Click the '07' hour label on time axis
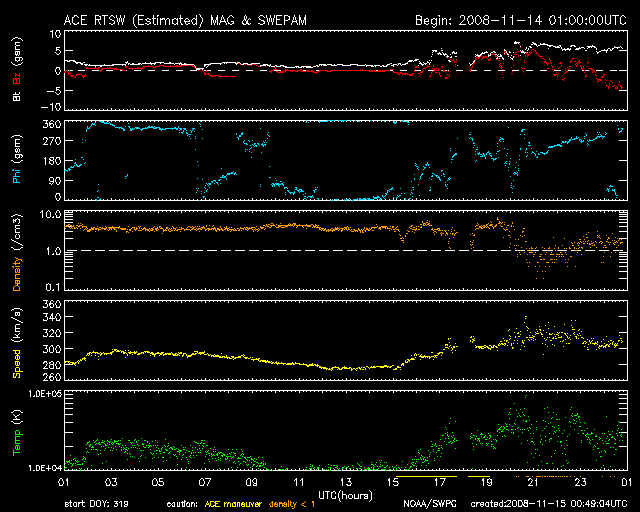The width and height of the screenshot is (640, 512). pos(205,483)
